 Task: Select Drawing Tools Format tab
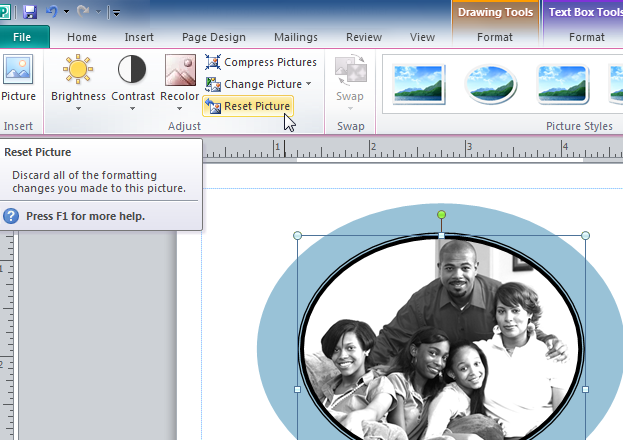tap(493, 37)
